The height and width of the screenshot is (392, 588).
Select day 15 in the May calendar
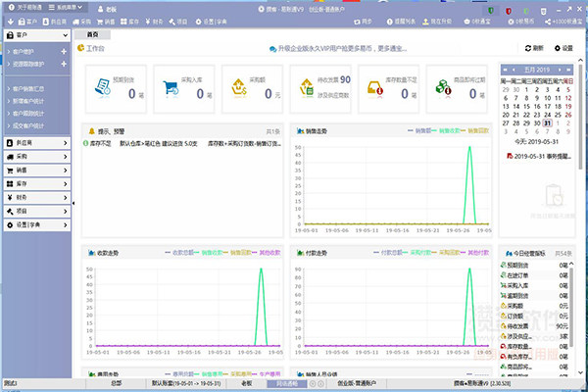tap(526, 107)
